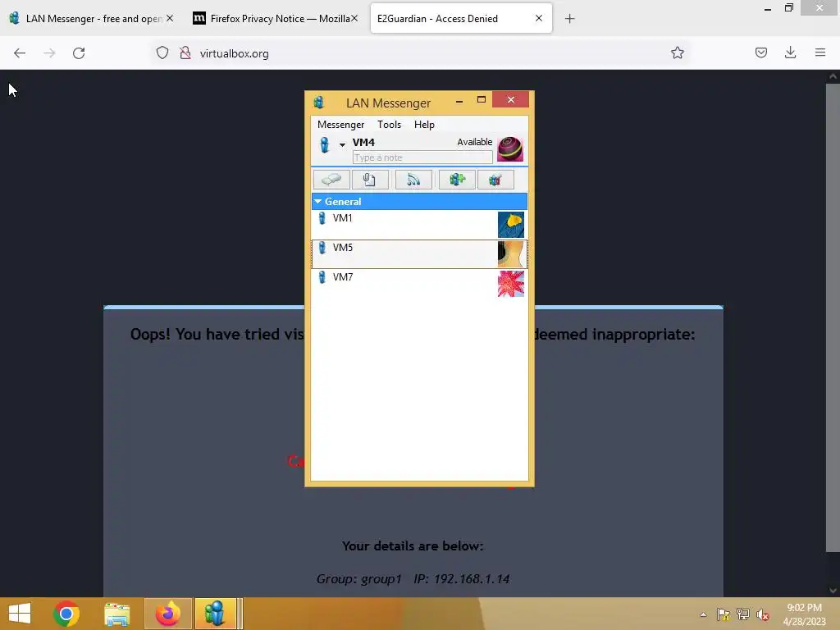Open the VM4 status dropdown arrow
840x630 pixels.
342,144
